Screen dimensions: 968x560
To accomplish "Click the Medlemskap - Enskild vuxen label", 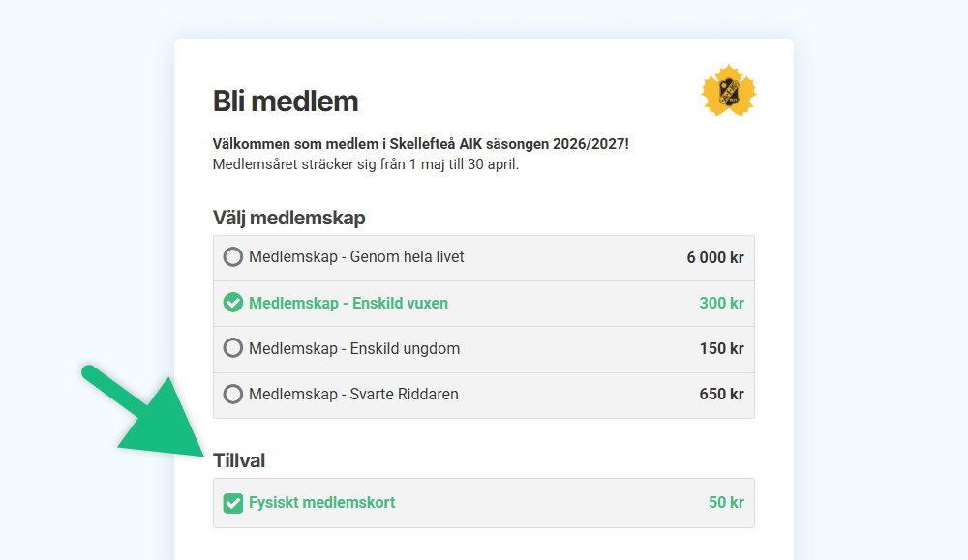I will pyautogui.click(x=348, y=303).
